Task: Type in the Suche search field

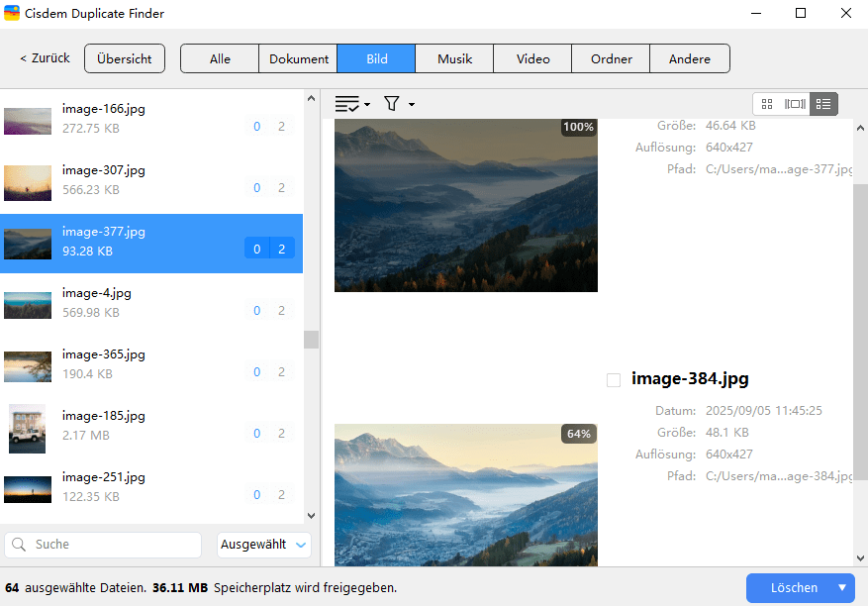Action: 114,545
